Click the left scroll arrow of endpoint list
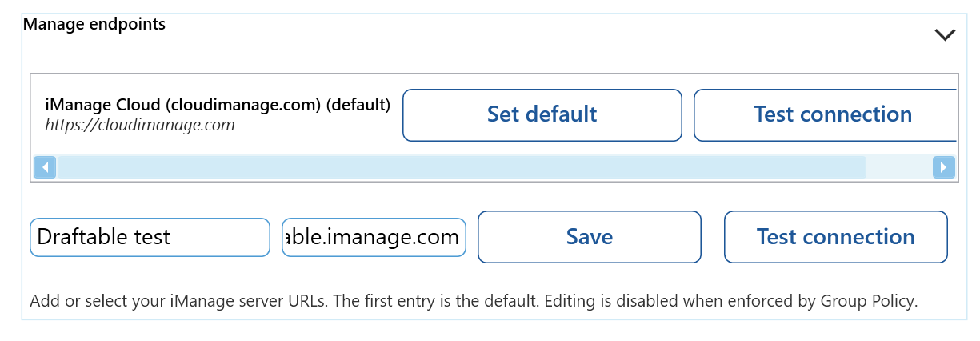The width and height of the screenshot is (980, 341). (x=45, y=167)
